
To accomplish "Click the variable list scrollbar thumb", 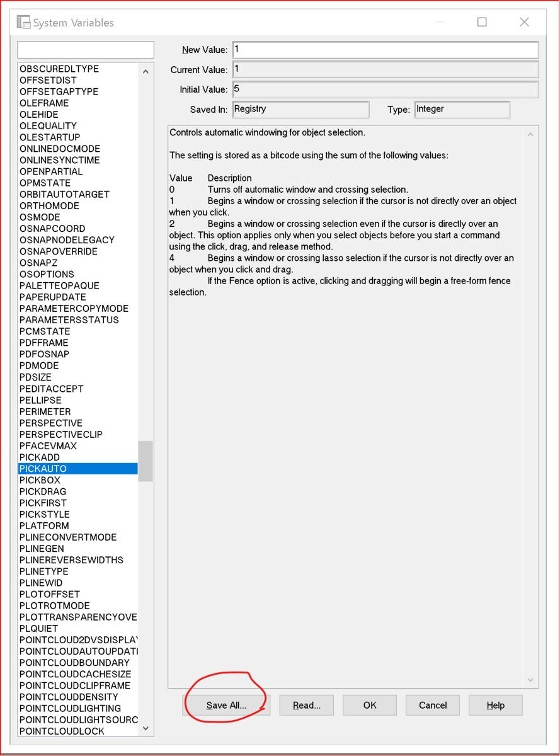I will pyautogui.click(x=146, y=461).
